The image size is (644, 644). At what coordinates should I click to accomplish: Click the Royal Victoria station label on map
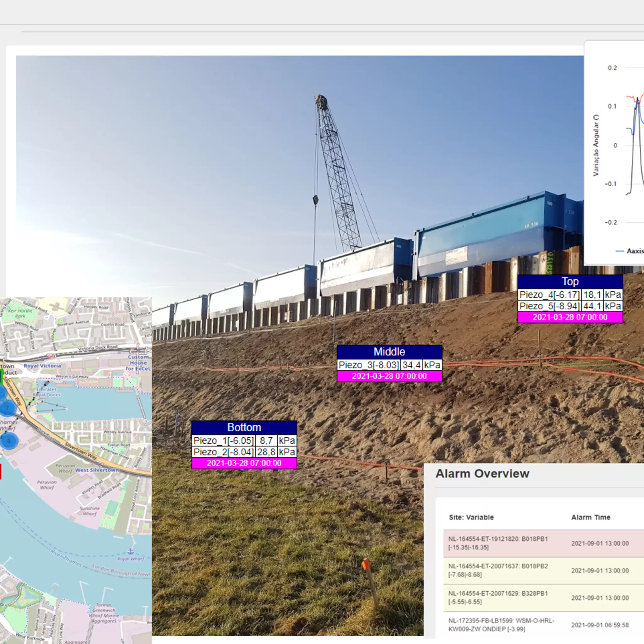coord(42,366)
